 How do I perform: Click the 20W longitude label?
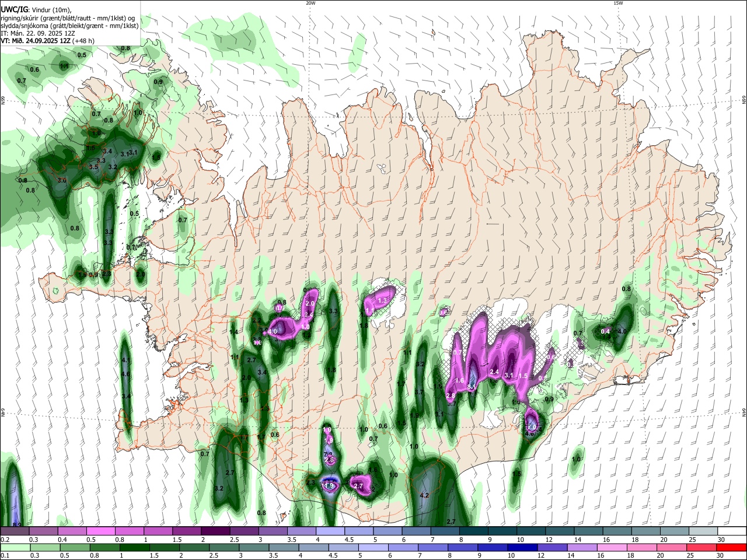click(x=310, y=3)
